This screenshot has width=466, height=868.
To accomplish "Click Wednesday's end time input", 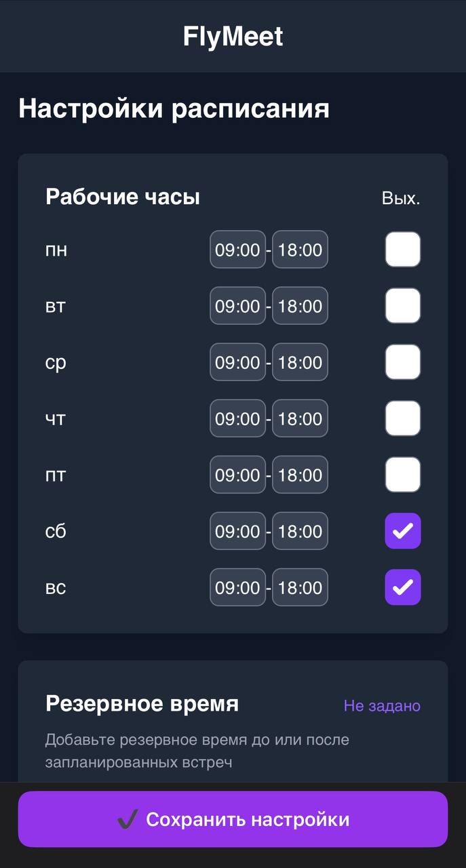I will [300, 361].
